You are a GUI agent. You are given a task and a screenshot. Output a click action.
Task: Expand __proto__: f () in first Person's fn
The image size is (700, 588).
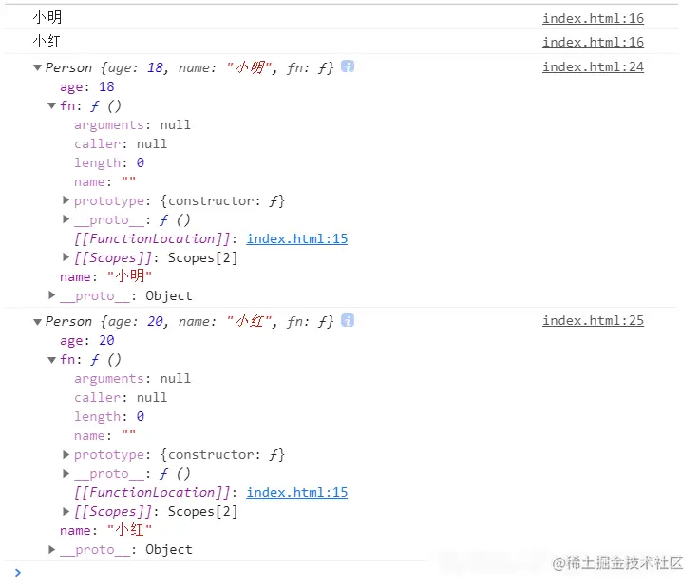pyautogui.click(x=66, y=219)
